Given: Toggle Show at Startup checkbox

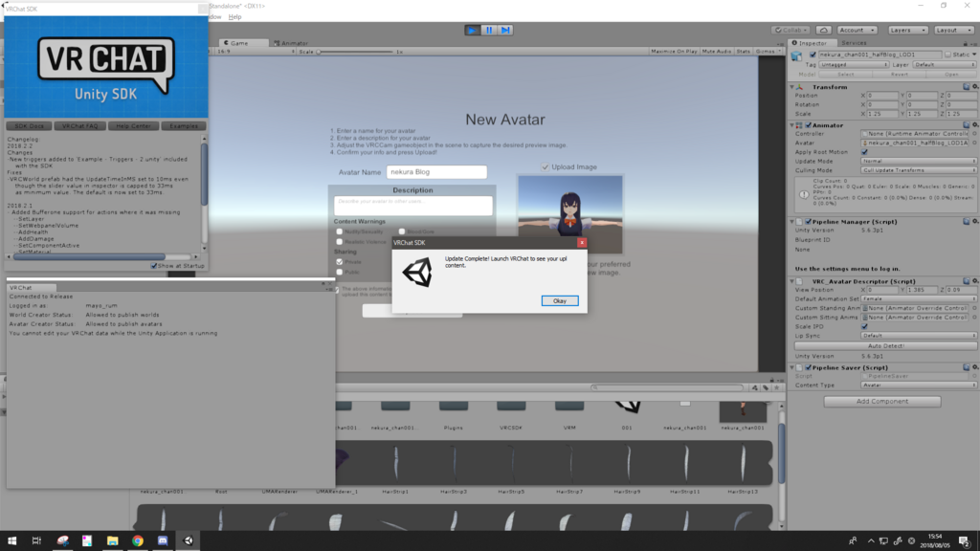Looking at the screenshot, I should click(154, 266).
